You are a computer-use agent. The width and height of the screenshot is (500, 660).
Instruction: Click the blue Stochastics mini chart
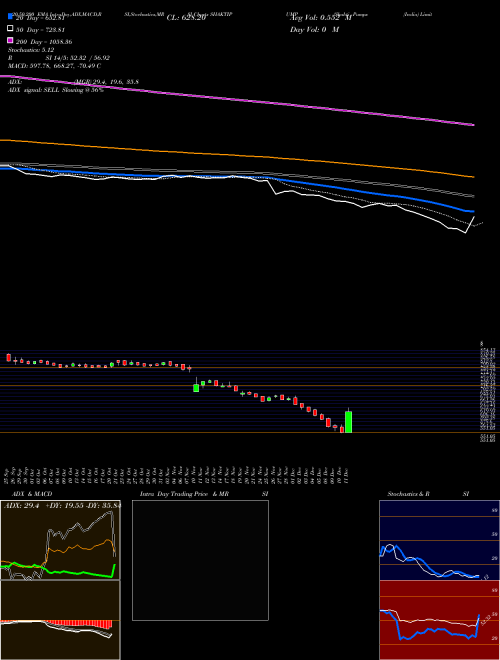point(439,540)
